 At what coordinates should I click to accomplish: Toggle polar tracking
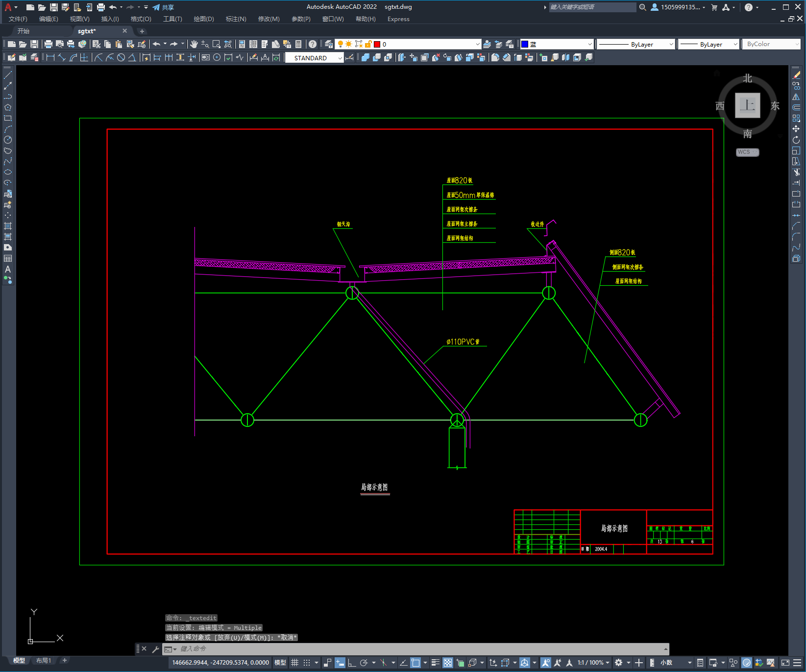(x=364, y=663)
